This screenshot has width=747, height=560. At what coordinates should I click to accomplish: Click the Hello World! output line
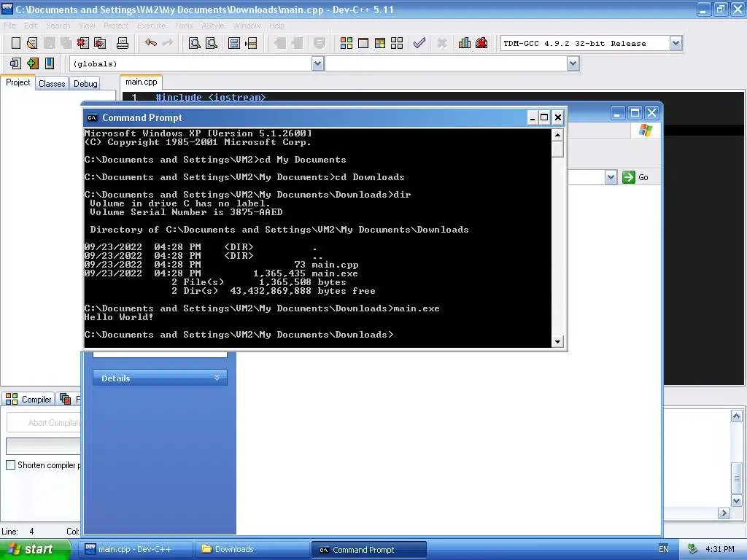[119, 317]
